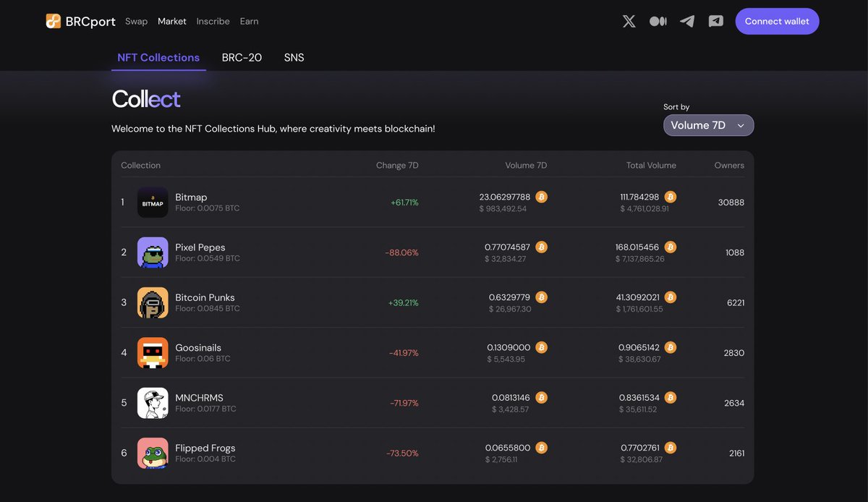Click the Owners column header
Viewport: 868px width, 502px height.
pos(729,165)
